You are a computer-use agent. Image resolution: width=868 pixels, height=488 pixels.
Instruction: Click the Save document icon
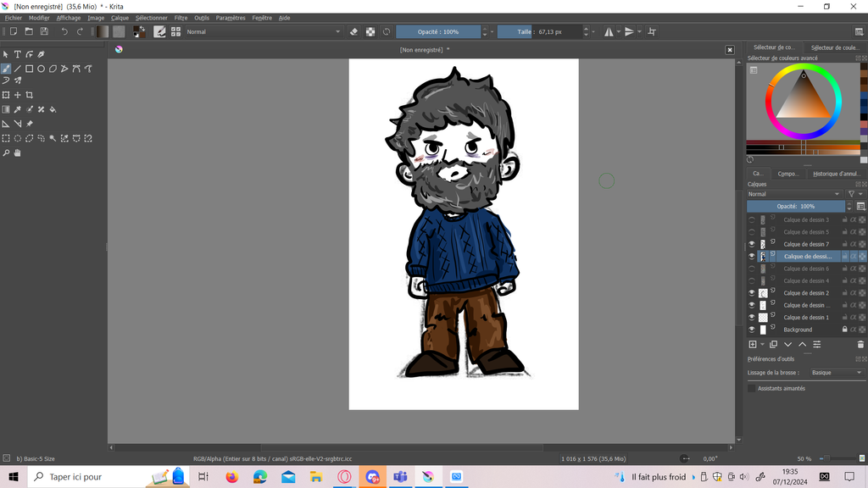pyautogui.click(x=44, y=31)
